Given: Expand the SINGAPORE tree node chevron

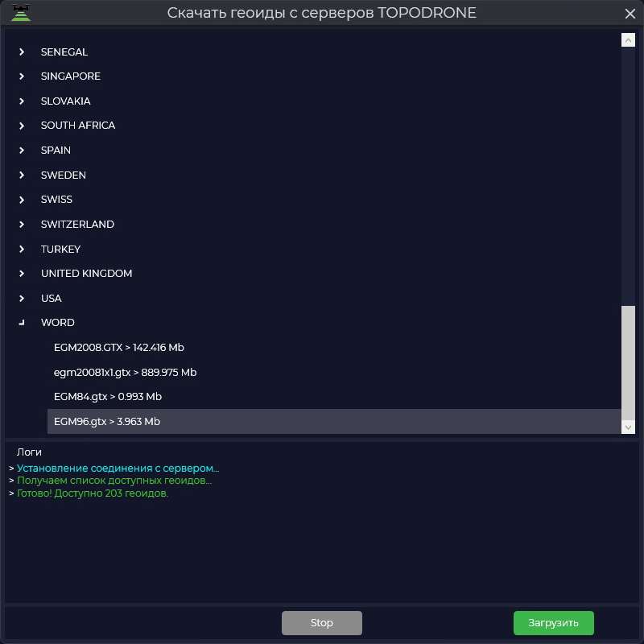Looking at the screenshot, I should [x=22, y=76].
